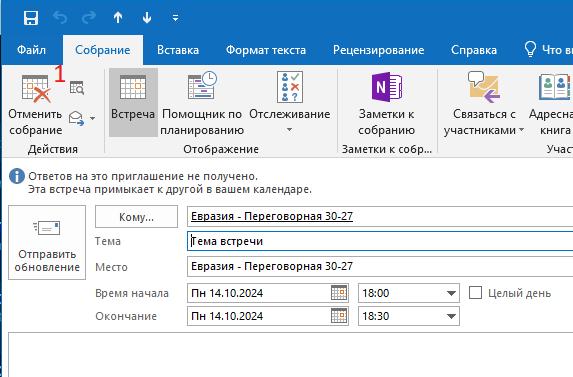Click the Save icon in quick access toolbar

(31, 18)
